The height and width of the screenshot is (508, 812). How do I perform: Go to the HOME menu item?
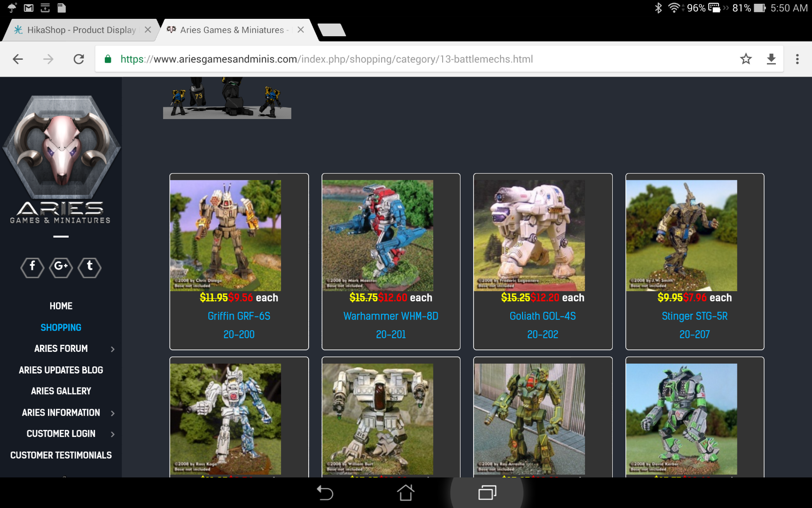coord(61,306)
